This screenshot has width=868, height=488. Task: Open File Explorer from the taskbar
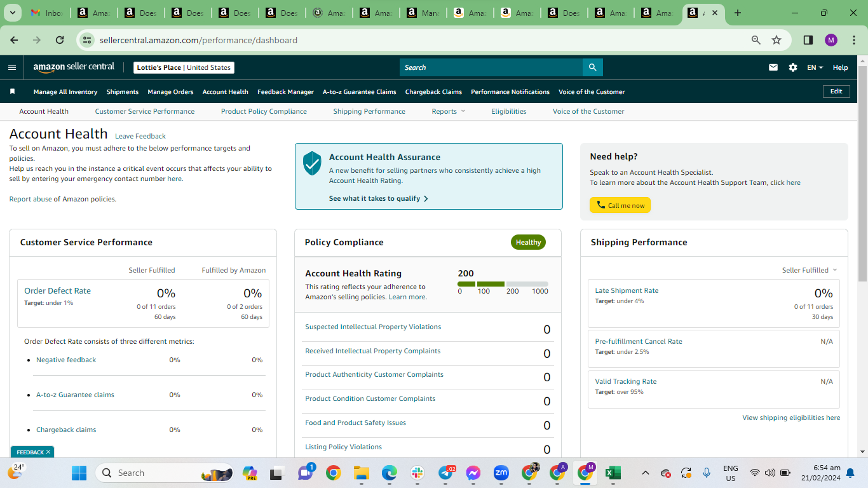[x=362, y=473]
